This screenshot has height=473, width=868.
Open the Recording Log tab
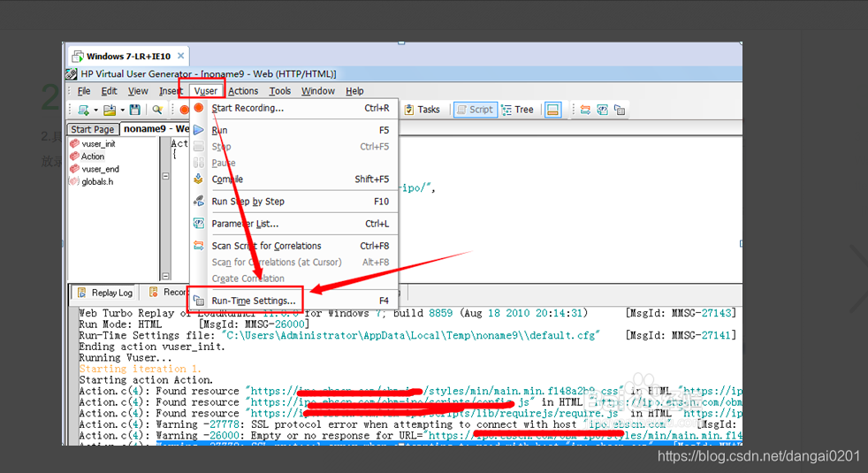(168, 292)
